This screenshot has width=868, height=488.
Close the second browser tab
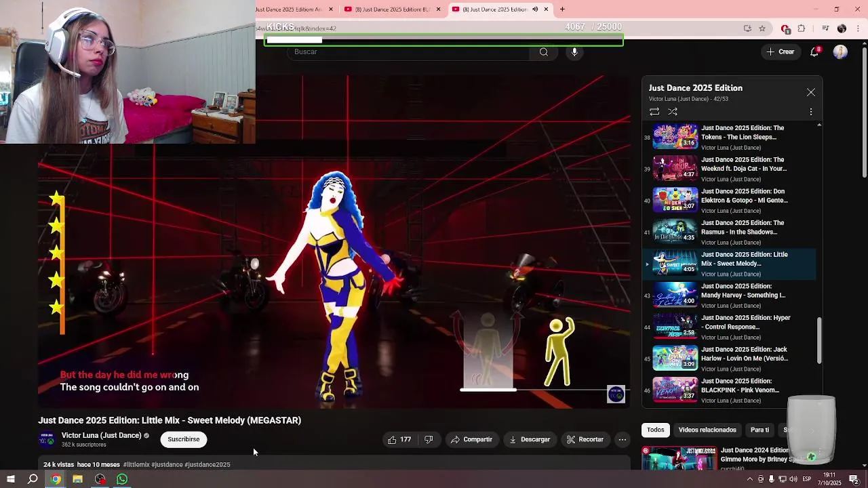coord(438,9)
